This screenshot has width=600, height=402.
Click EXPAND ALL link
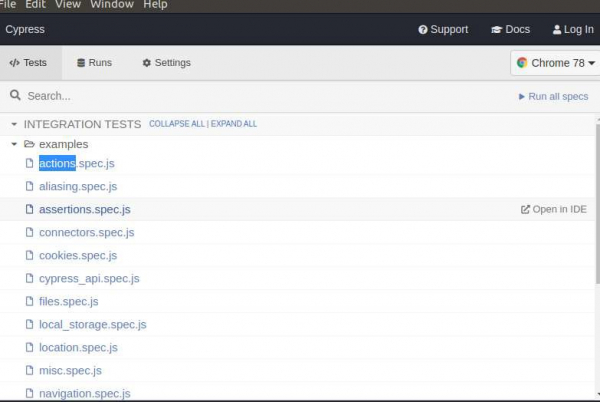click(234, 124)
